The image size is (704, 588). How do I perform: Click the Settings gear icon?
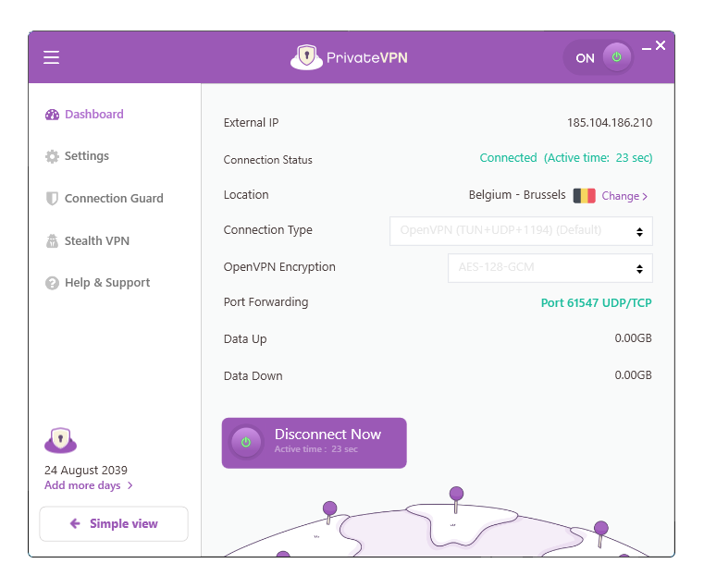52,156
